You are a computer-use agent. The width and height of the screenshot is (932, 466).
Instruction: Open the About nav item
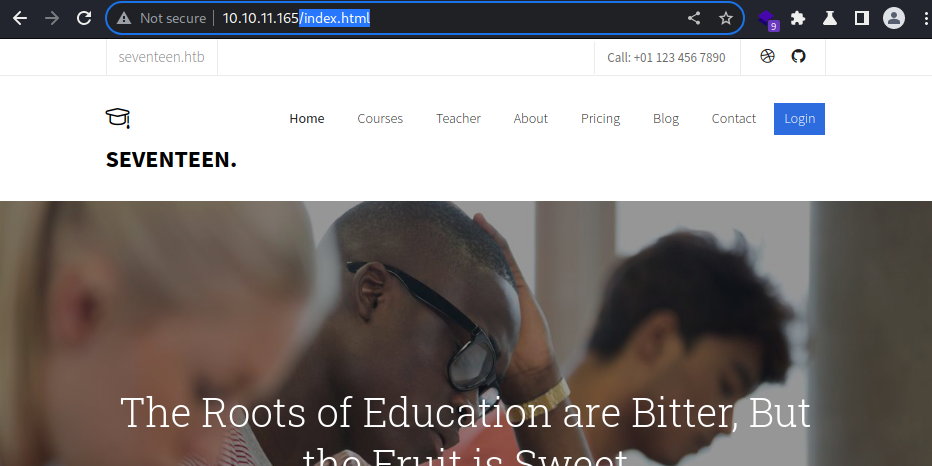(531, 119)
